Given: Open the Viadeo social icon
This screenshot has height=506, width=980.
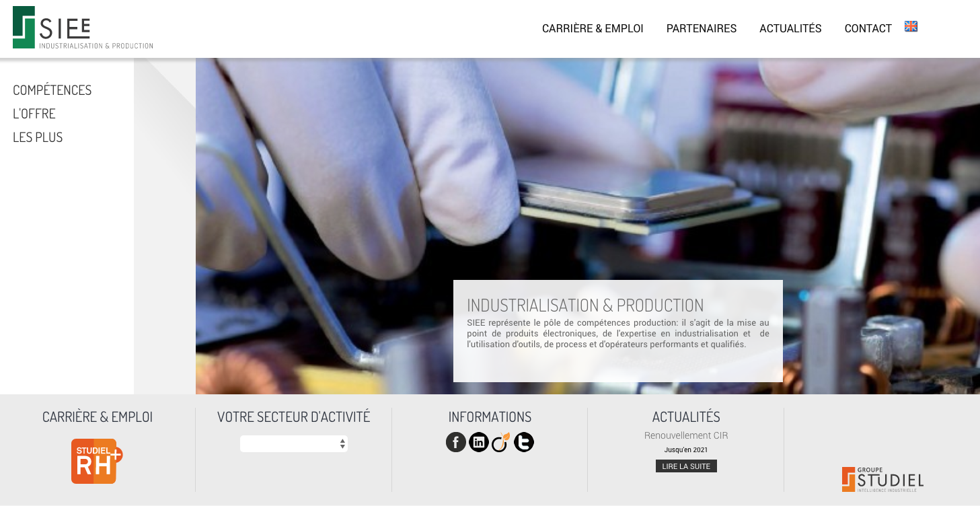Looking at the screenshot, I should (501, 442).
